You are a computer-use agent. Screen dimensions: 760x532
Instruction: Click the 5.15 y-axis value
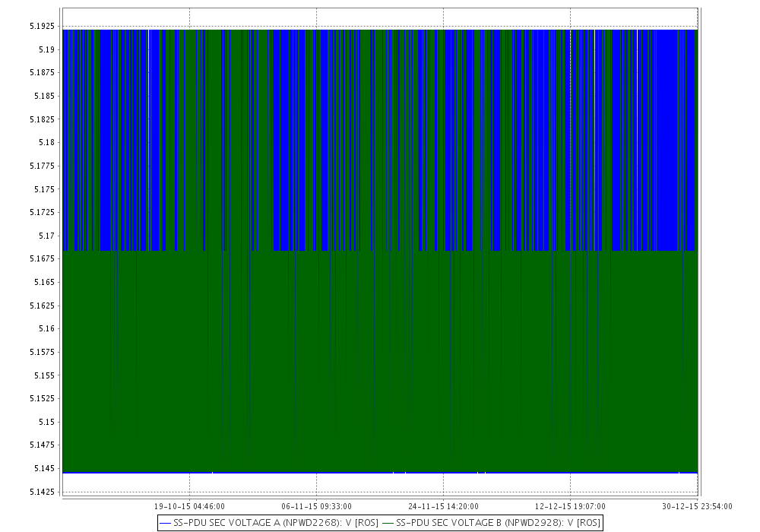[x=46, y=422]
